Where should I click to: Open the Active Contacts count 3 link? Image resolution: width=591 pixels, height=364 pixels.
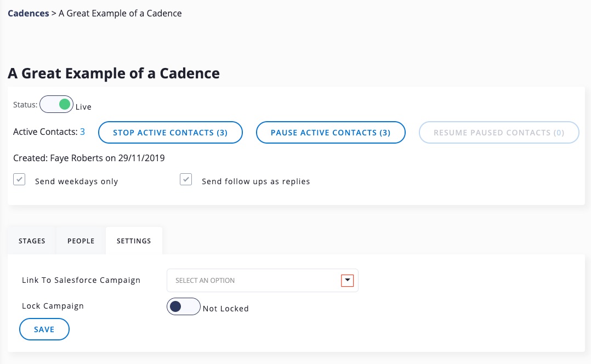point(83,132)
